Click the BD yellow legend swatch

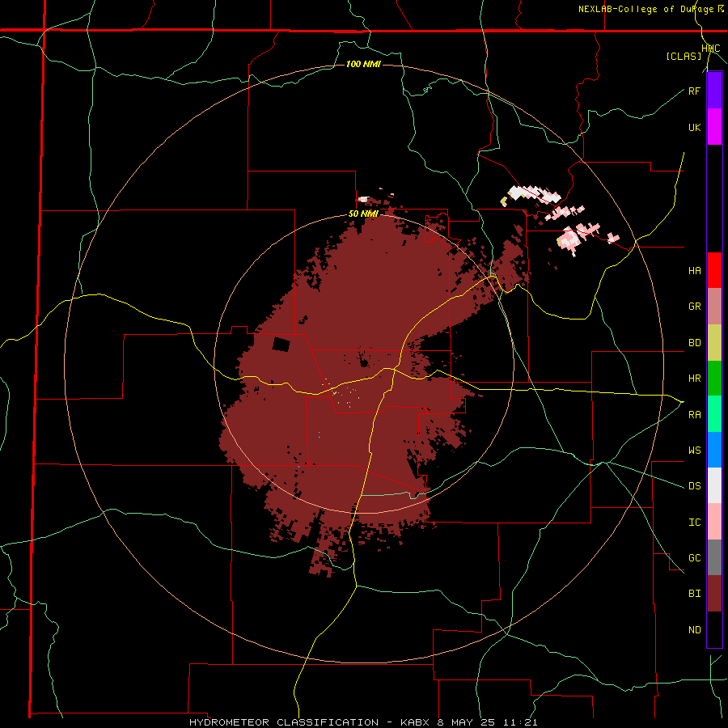[714, 343]
